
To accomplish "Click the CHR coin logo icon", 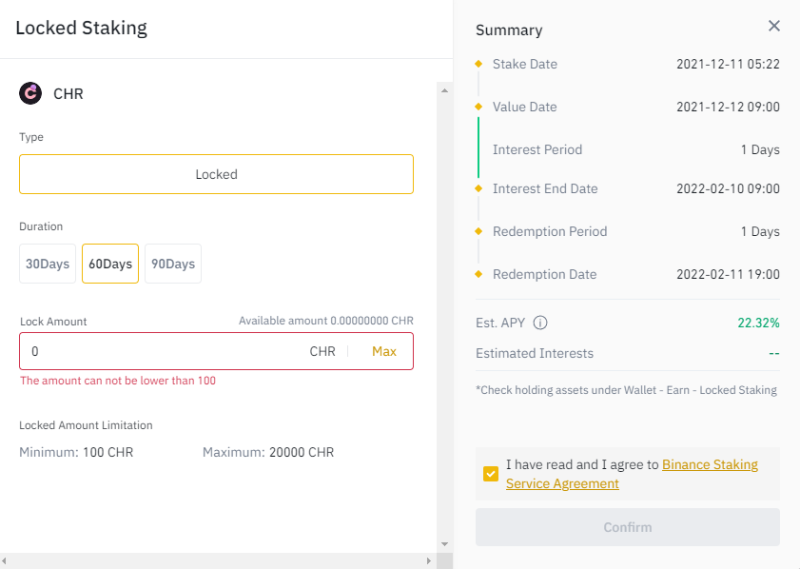I will pyautogui.click(x=31, y=93).
